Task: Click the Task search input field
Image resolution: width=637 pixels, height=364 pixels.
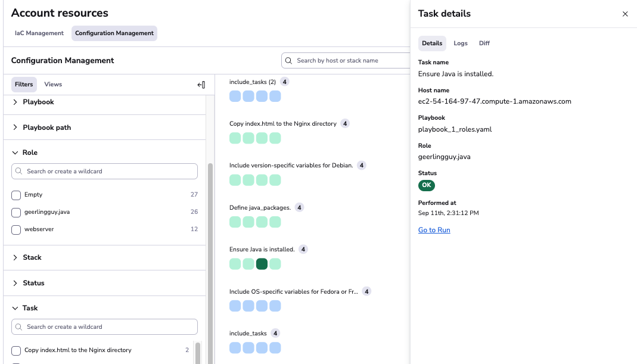Action: (x=104, y=326)
